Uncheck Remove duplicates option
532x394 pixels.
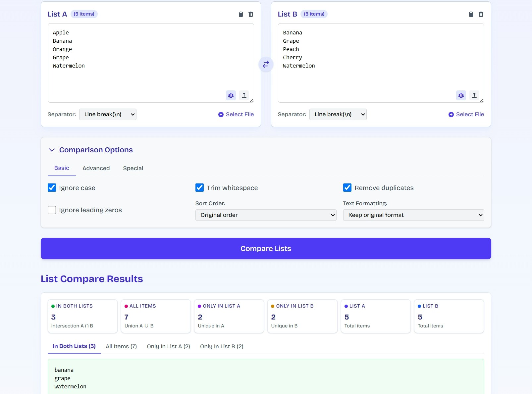(347, 188)
